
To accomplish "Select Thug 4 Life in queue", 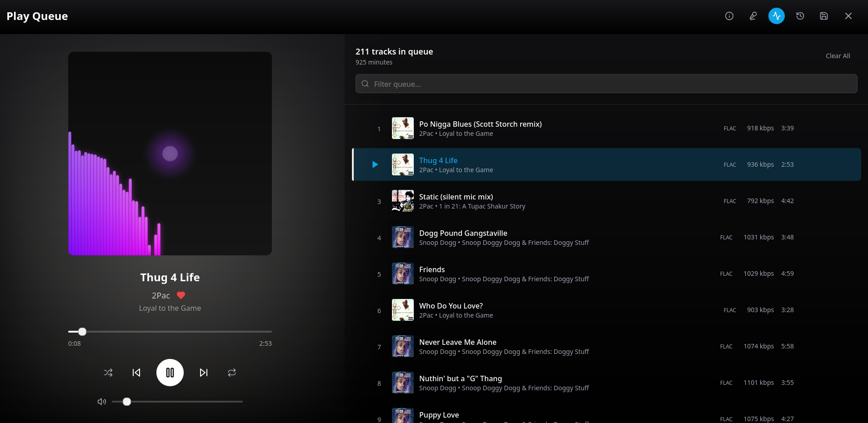I will (607, 164).
